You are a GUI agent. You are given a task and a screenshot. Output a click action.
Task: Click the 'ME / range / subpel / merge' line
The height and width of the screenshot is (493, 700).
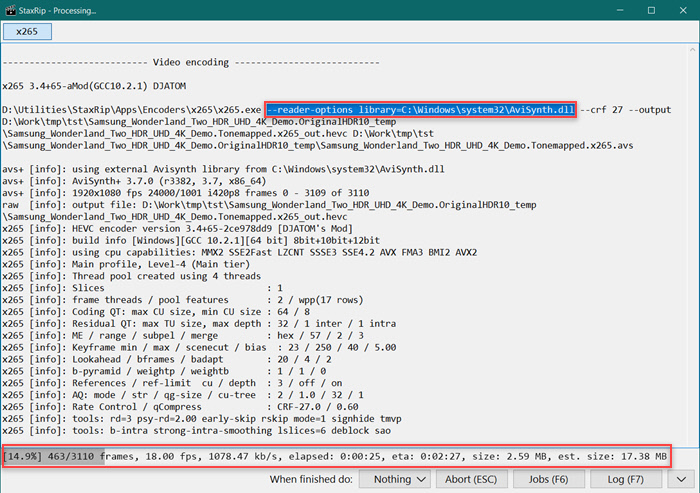pos(183,335)
